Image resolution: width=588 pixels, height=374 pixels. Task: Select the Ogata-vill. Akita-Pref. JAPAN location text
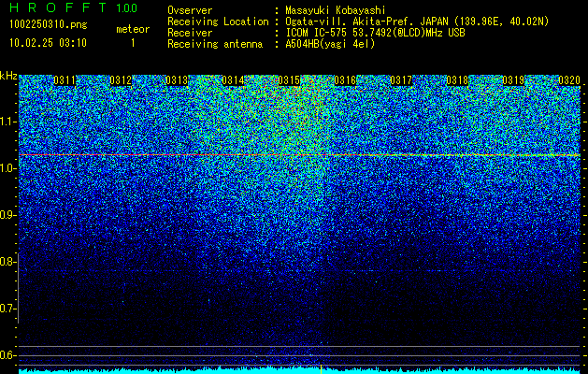(417, 22)
